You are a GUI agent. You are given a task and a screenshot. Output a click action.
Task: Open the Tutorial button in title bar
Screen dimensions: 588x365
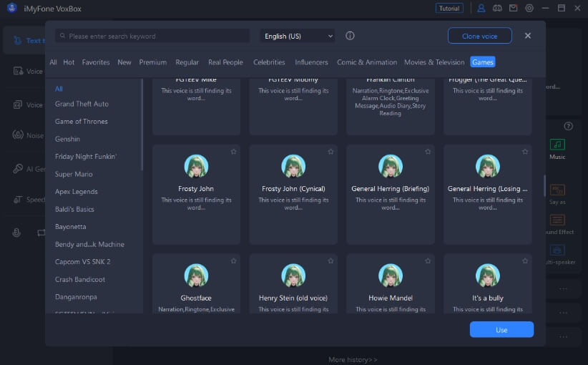(x=449, y=9)
